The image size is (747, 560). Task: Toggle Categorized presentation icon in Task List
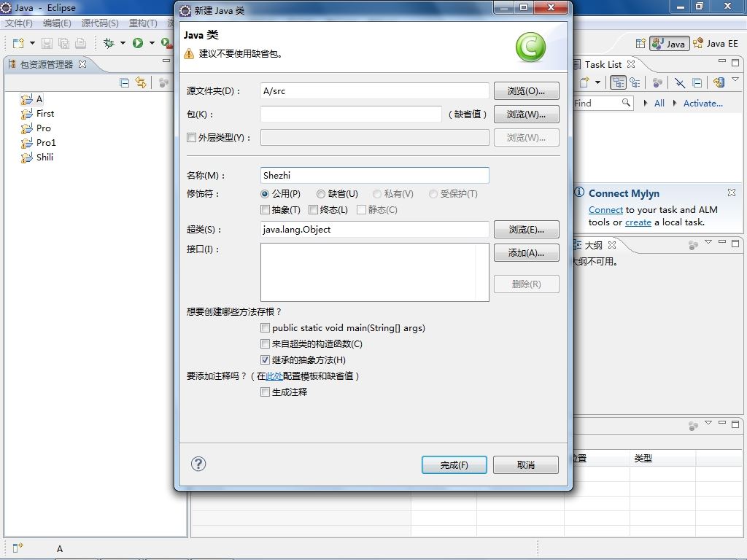(x=618, y=83)
